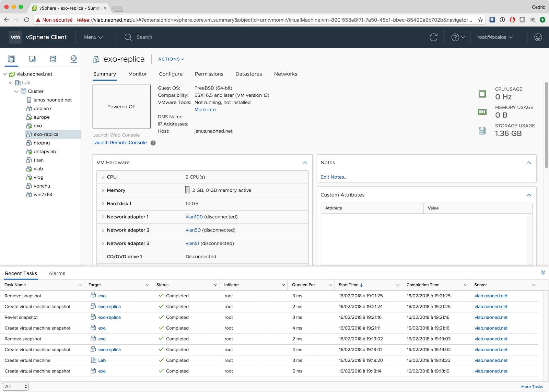This screenshot has height=392, width=549.
Task: Switch to the Monitor tab
Action: coord(137,74)
